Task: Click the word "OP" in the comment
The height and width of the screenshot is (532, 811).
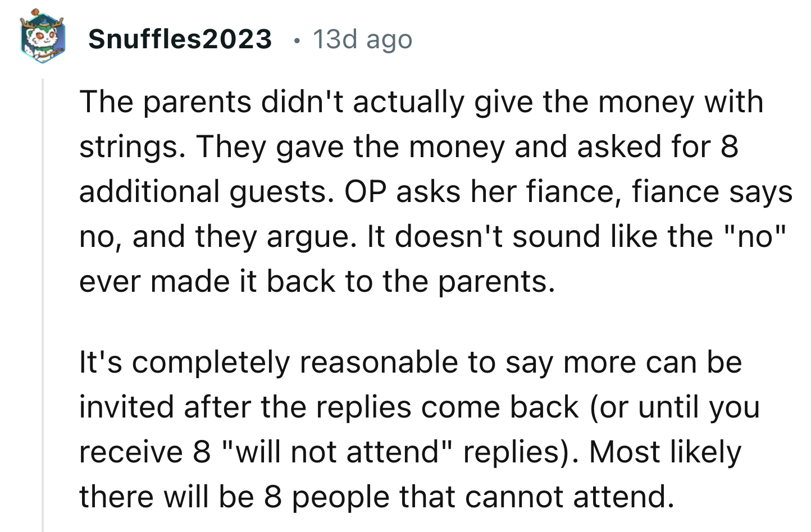Action: click(366, 192)
